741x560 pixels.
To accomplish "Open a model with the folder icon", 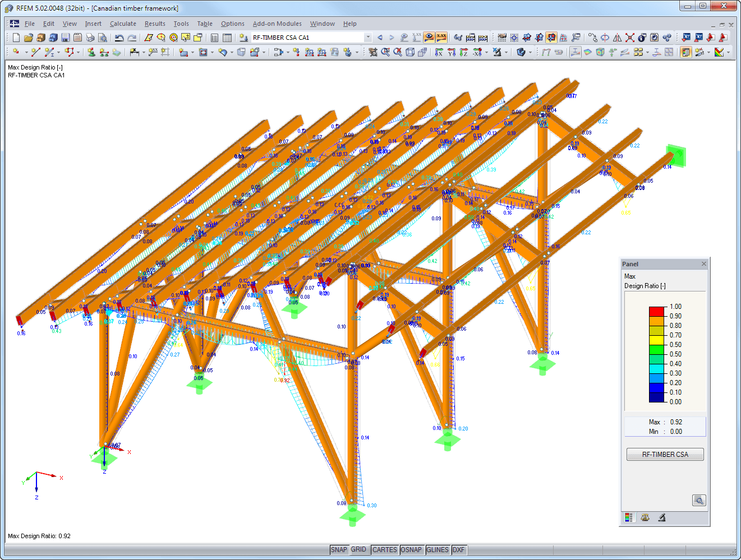I will (28, 37).
